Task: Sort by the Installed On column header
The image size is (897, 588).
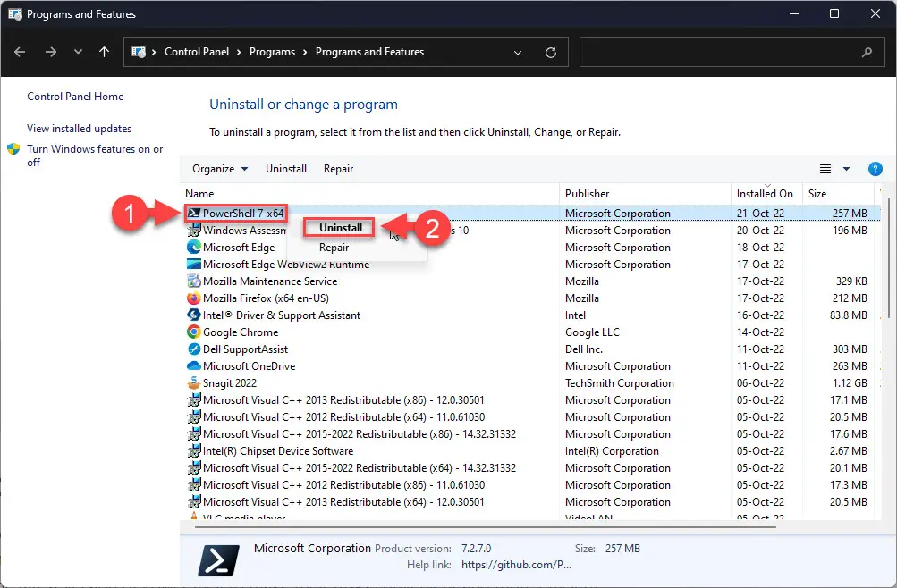Action: click(x=765, y=194)
